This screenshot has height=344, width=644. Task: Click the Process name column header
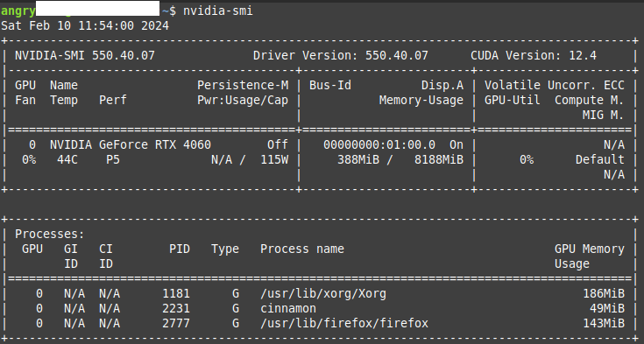pyautogui.click(x=302, y=249)
